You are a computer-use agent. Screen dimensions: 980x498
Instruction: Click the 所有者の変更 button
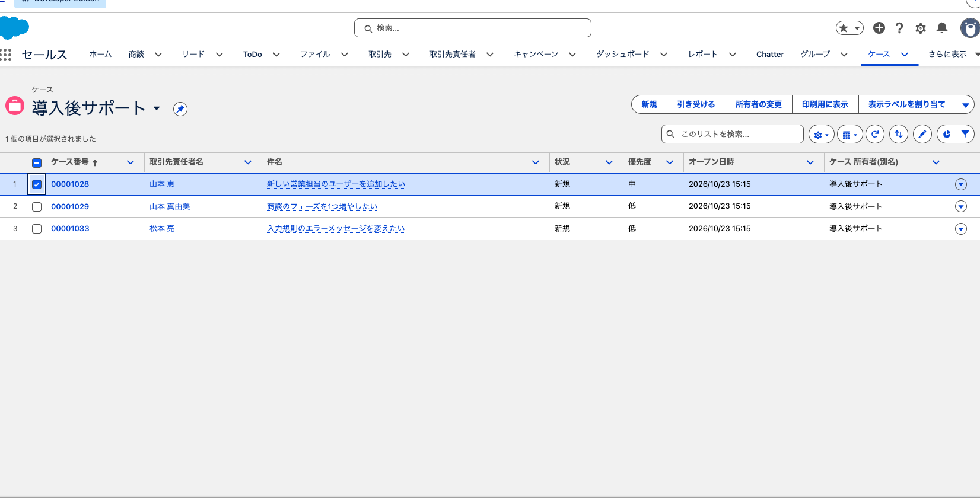(759, 104)
